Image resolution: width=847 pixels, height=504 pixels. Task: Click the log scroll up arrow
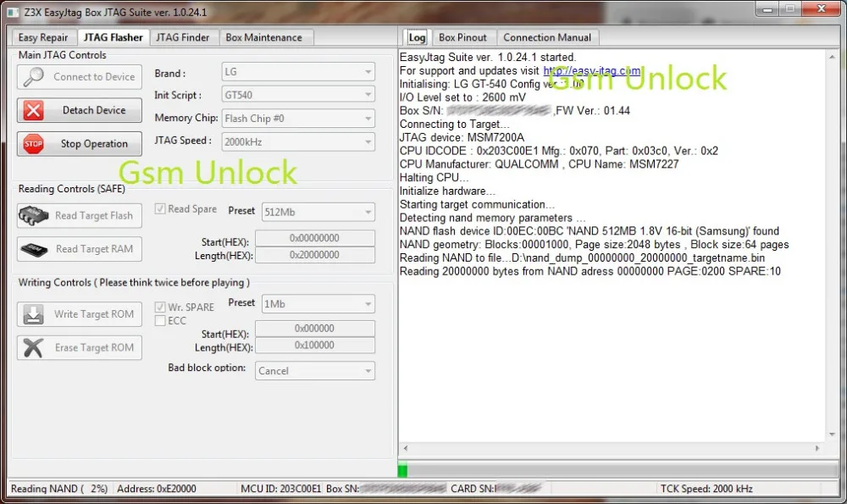click(832, 57)
